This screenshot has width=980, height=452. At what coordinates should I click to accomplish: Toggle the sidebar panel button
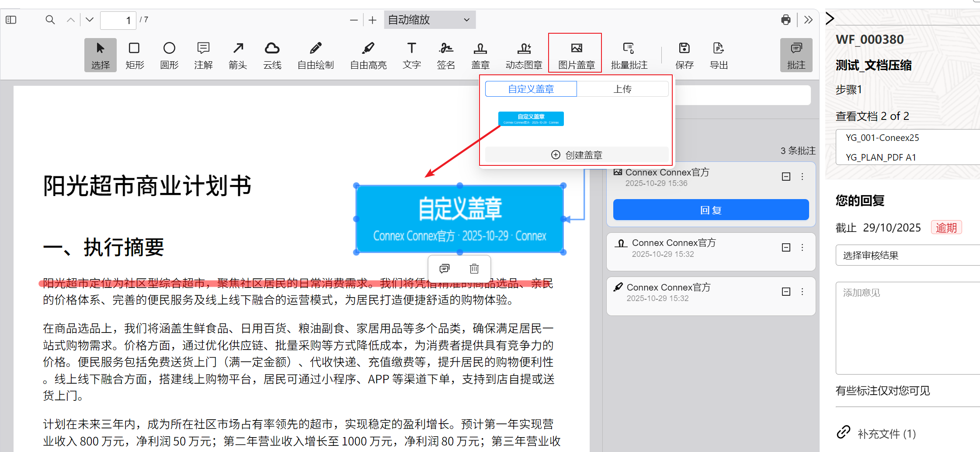pyautogui.click(x=11, y=20)
